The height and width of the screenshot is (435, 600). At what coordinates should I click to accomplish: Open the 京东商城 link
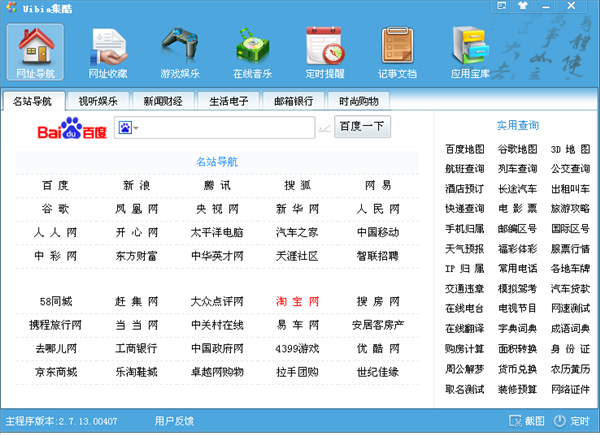tap(56, 372)
